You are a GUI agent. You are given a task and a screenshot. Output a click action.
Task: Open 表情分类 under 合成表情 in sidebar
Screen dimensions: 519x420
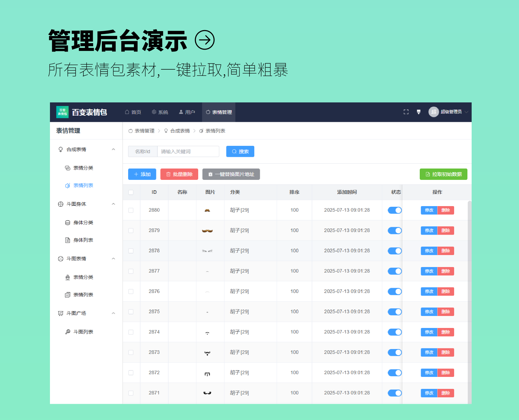pyautogui.click(x=83, y=168)
